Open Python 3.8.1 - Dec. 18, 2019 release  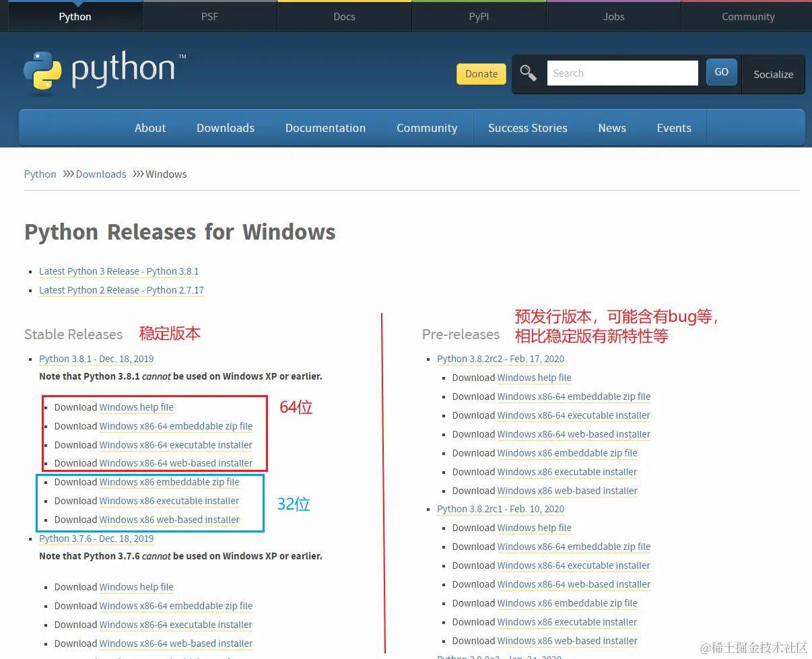tap(96, 359)
